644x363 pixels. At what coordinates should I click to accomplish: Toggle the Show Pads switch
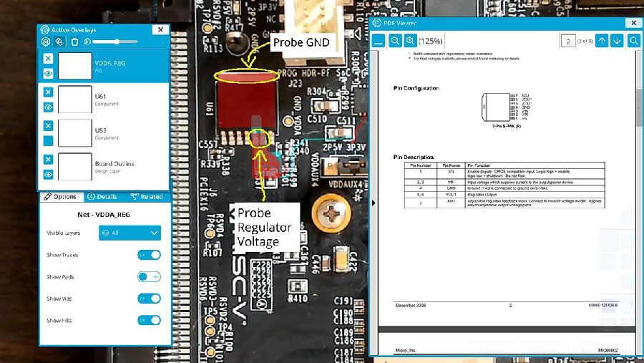(x=149, y=276)
